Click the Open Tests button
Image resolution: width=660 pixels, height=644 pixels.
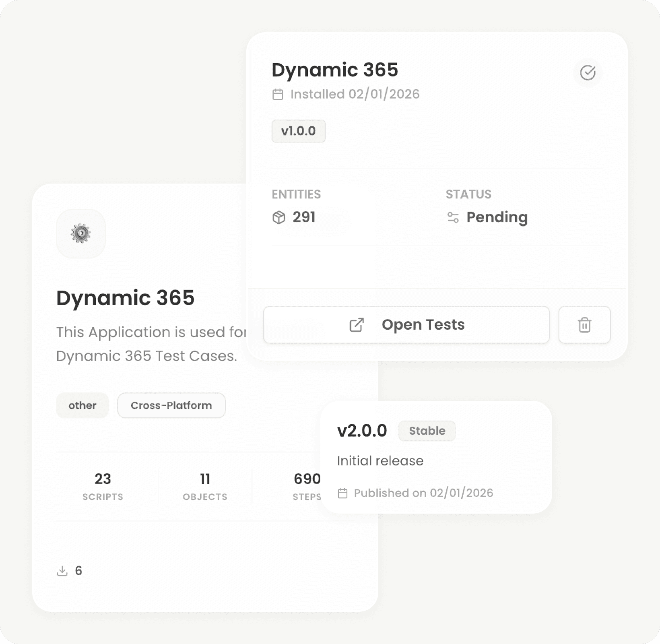click(x=406, y=324)
